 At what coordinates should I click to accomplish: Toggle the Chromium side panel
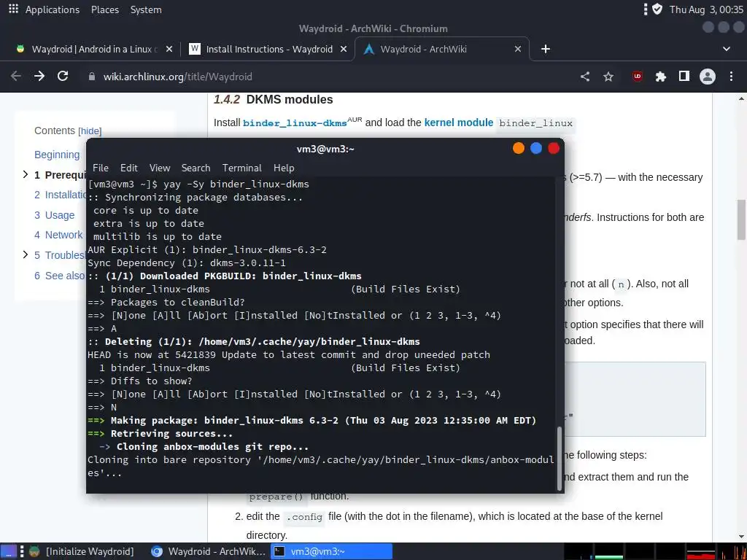click(x=684, y=76)
